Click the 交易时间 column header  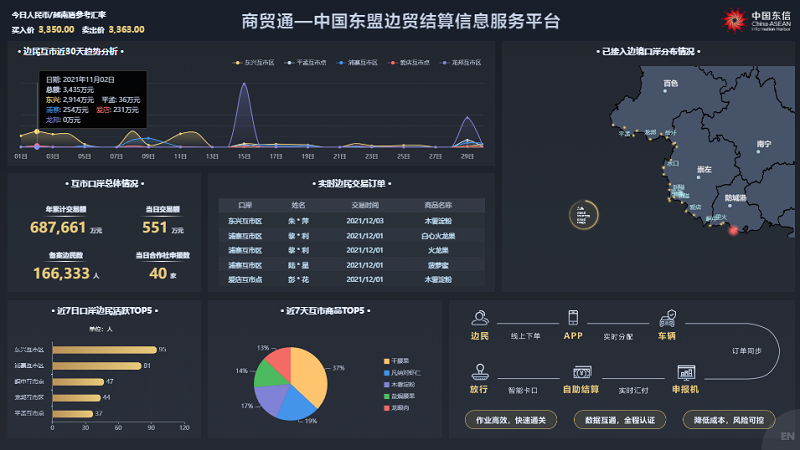point(365,205)
